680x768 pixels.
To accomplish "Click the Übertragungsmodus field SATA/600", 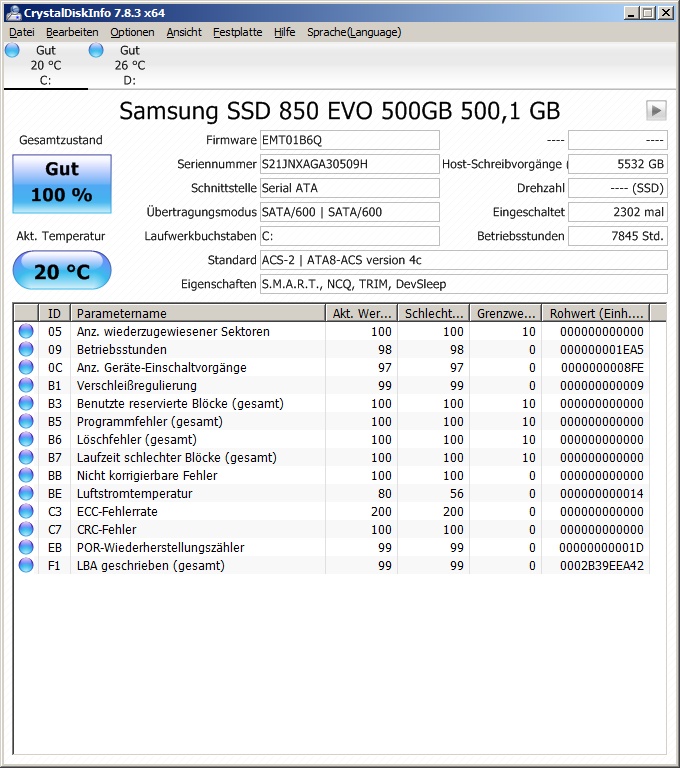I will click(350, 212).
